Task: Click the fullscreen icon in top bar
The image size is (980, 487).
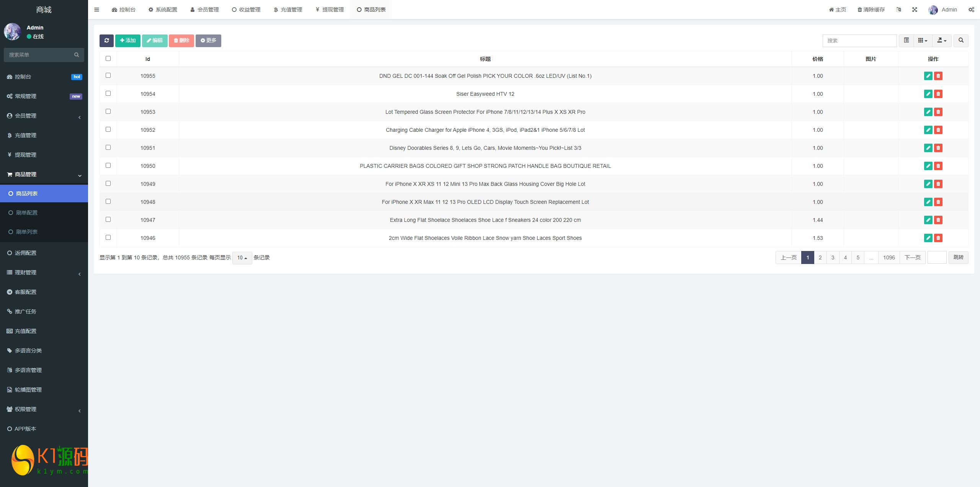Action: (x=915, y=10)
